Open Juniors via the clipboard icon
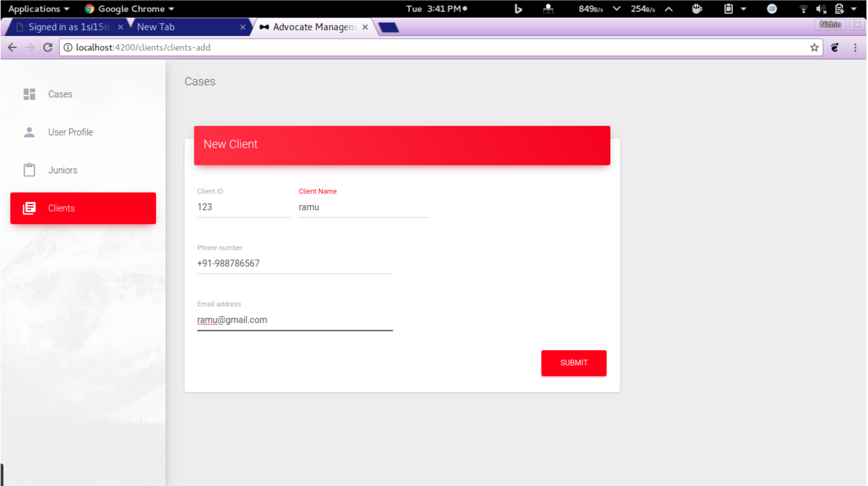This screenshot has width=868, height=486. [29, 170]
